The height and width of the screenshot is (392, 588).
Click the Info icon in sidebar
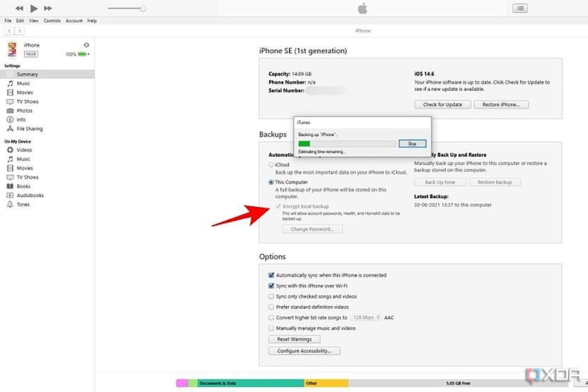pos(10,120)
